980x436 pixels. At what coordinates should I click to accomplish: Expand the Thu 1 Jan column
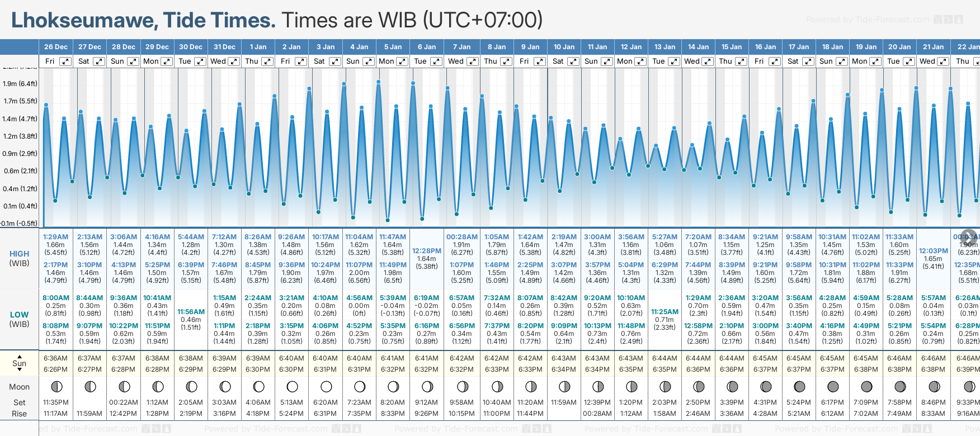click(267, 61)
